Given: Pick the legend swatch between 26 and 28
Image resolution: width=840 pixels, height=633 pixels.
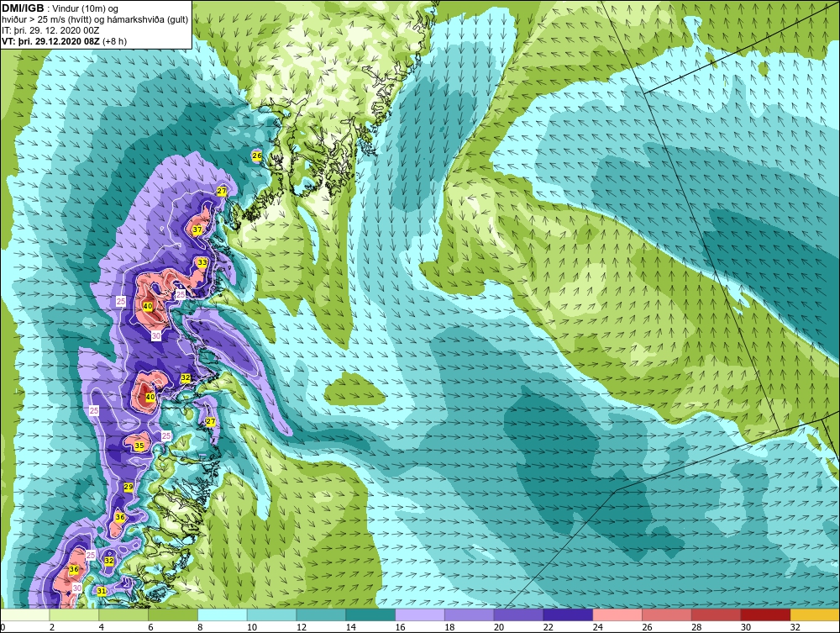Looking at the screenshot, I should click(666, 615).
